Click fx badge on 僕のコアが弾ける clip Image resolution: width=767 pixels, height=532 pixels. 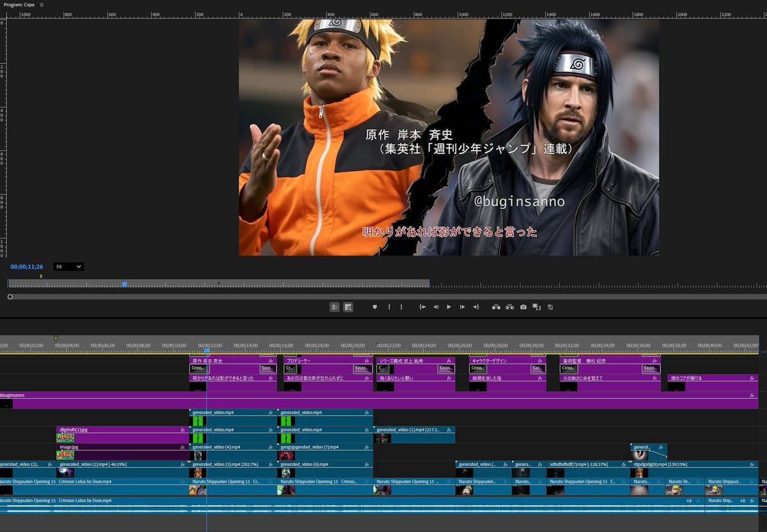click(x=752, y=378)
